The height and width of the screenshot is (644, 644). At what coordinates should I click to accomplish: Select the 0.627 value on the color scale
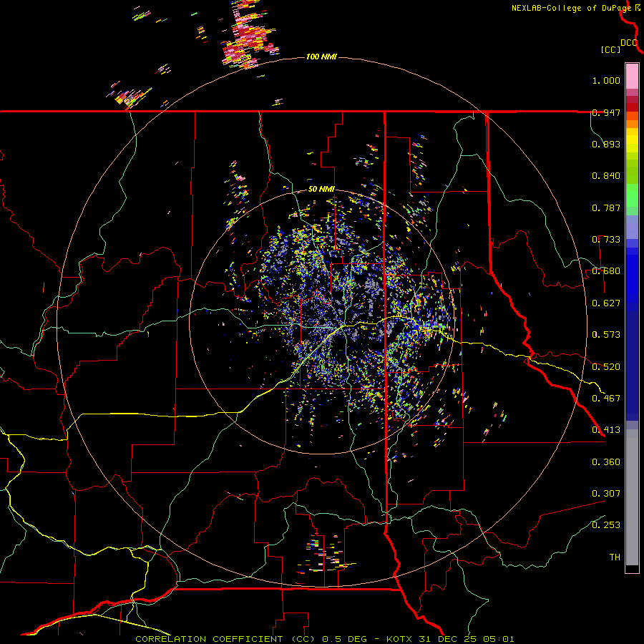(x=606, y=303)
